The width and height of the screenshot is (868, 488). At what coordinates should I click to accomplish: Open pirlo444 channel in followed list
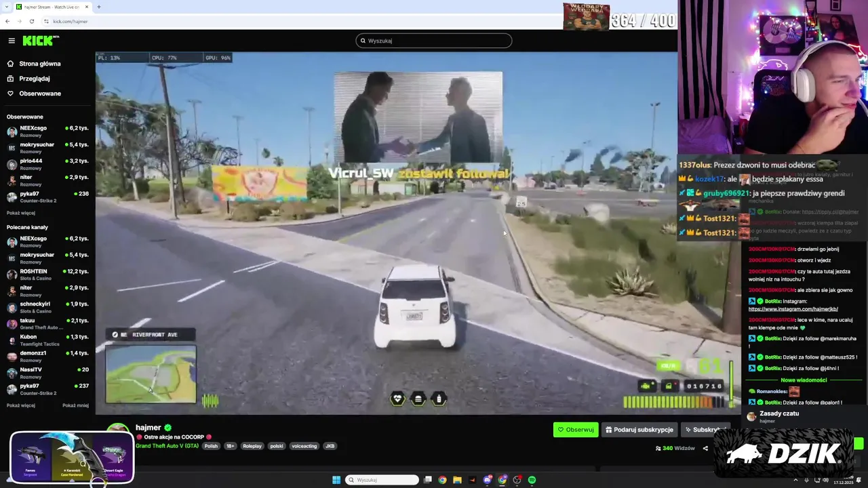click(47, 163)
